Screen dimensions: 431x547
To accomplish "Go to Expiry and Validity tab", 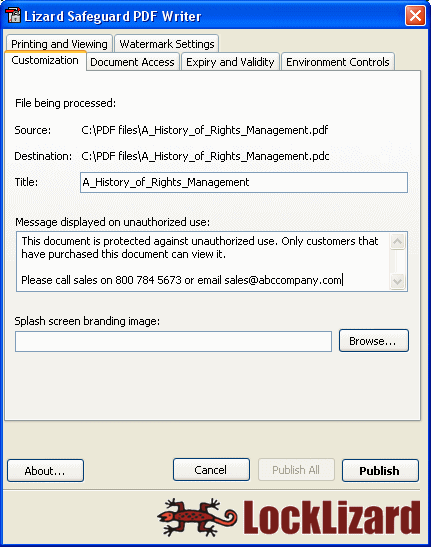I will pos(230,62).
